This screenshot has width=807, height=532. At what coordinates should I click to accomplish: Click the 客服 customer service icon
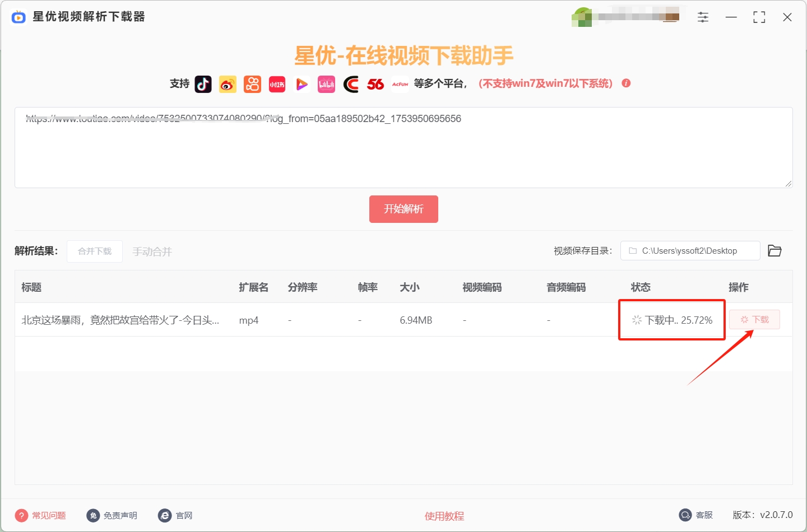click(x=685, y=515)
